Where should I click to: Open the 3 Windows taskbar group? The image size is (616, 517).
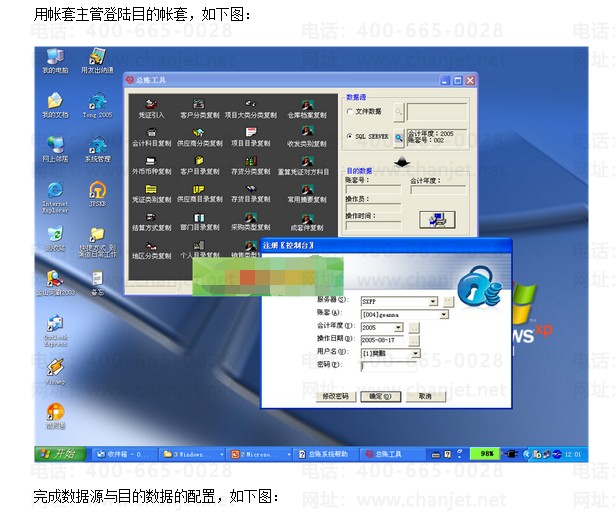(192, 455)
